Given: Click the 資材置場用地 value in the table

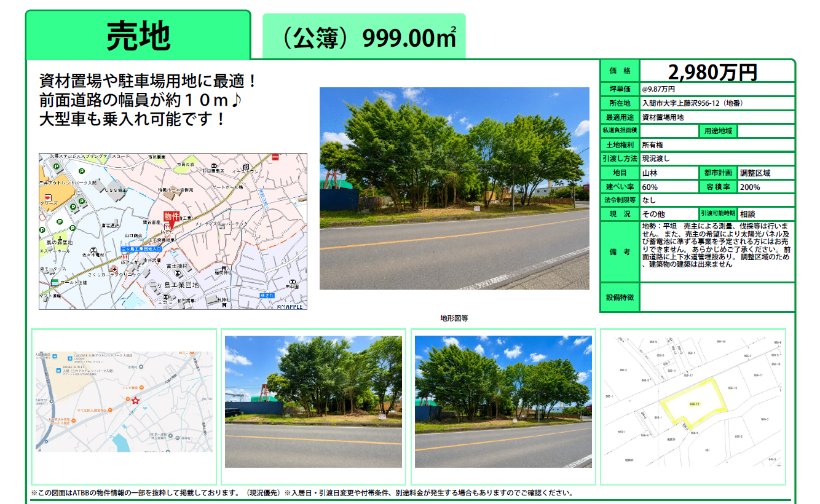Looking at the screenshot, I should tap(663, 117).
